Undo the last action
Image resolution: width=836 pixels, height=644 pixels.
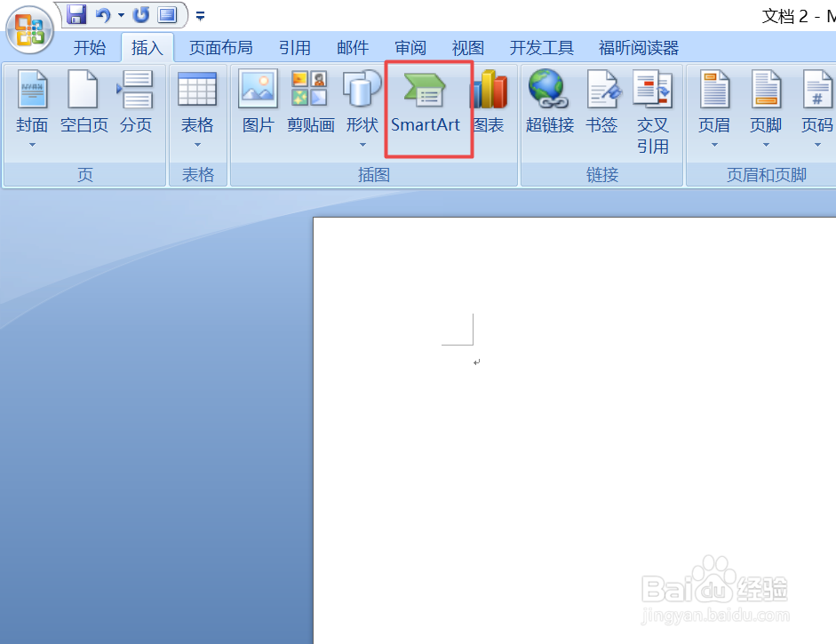pyautogui.click(x=103, y=15)
